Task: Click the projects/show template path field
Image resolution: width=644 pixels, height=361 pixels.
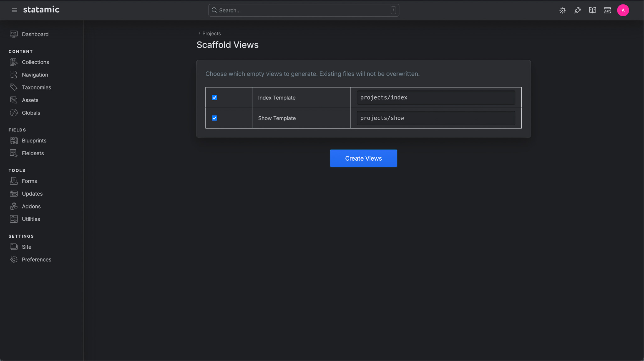Action: [x=436, y=118]
